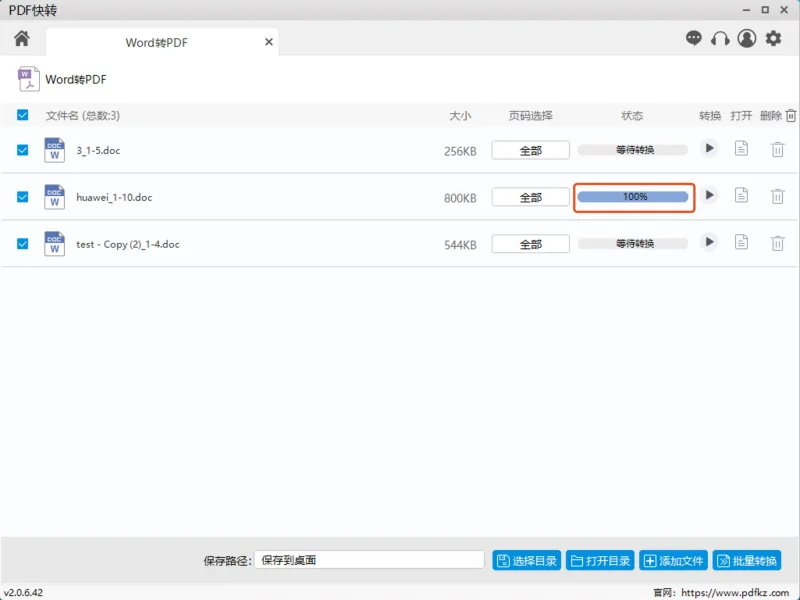Click 等待转换 status bar of test - Copy (2)_1-4.doc
Screen dimensions: 800x600
pos(633,243)
